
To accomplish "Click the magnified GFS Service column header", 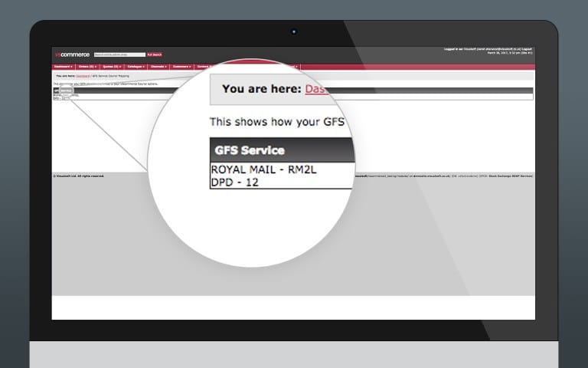I will (x=250, y=150).
